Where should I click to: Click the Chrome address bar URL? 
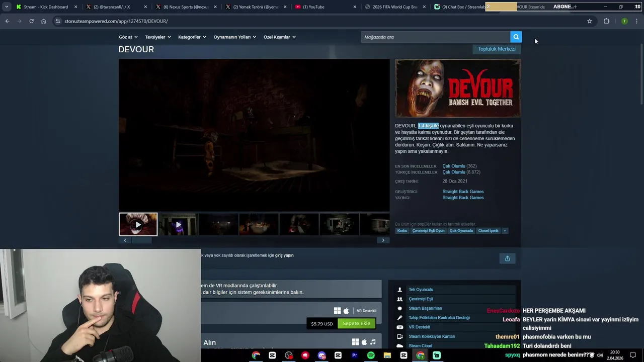tap(116, 21)
